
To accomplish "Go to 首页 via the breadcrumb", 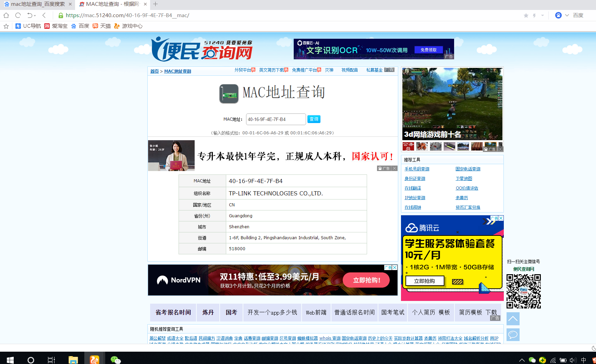I will click(155, 71).
